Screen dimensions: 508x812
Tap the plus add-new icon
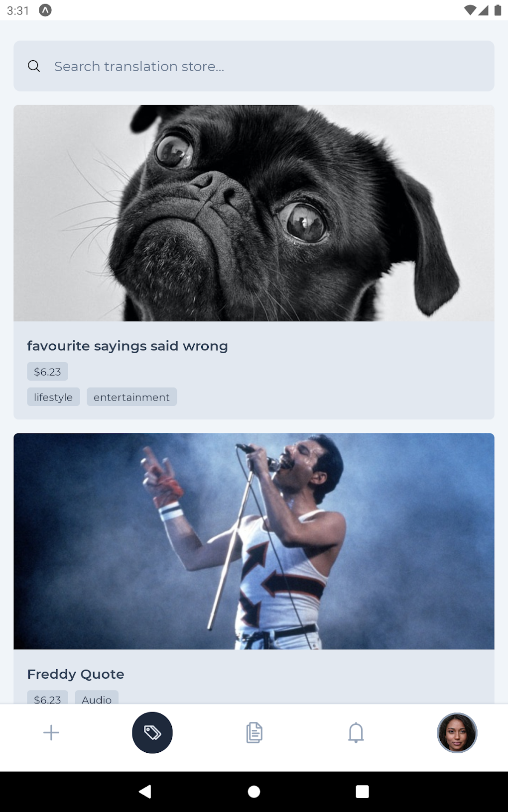tap(51, 732)
